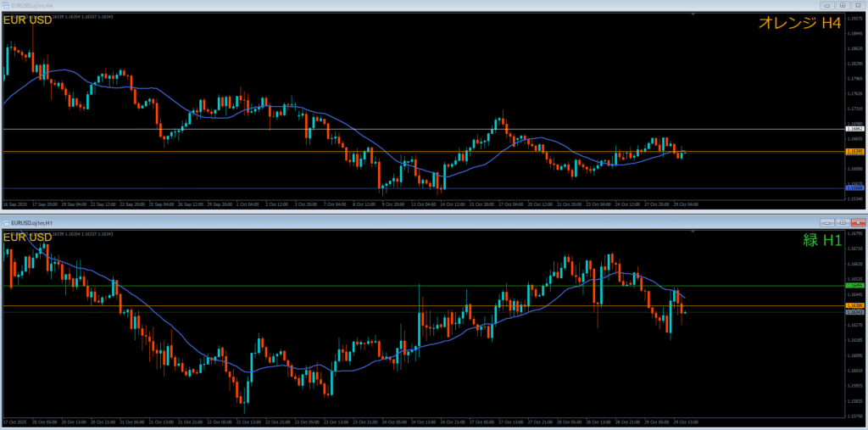The height and width of the screenshot is (430, 868).
Task: Activate the EURUSD H1 window title bar
Action: pos(424,222)
